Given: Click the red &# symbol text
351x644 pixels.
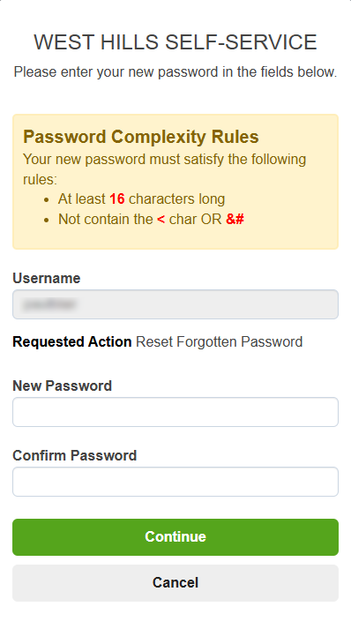Looking at the screenshot, I should [235, 219].
